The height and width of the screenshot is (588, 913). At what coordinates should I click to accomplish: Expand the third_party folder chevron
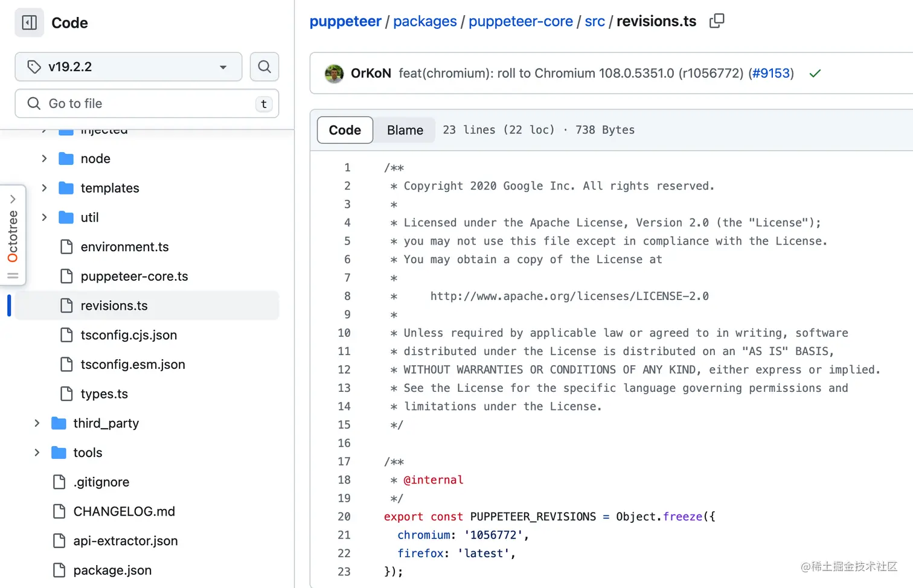click(x=37, y=423)
